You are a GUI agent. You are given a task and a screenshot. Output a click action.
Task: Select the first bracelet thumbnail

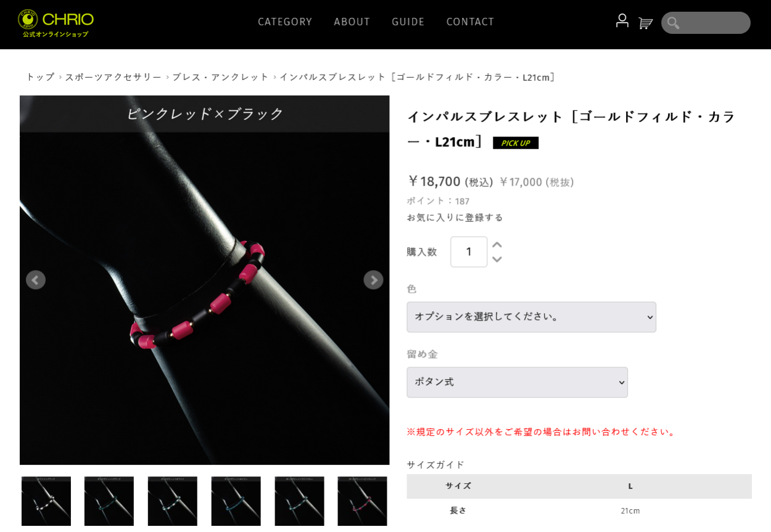click(46, 501)
